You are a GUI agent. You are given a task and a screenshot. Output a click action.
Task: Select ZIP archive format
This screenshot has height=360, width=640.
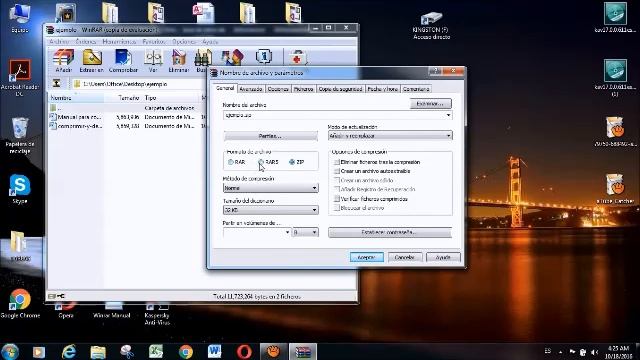point(292,162)
